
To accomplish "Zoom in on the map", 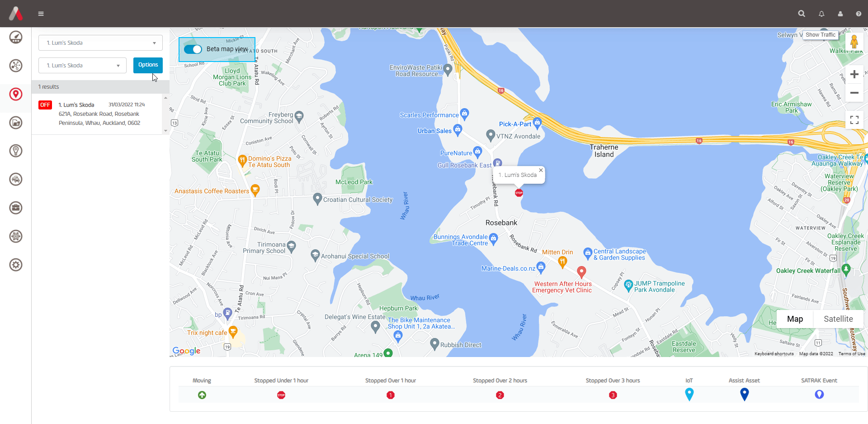I will coord(854,74).
